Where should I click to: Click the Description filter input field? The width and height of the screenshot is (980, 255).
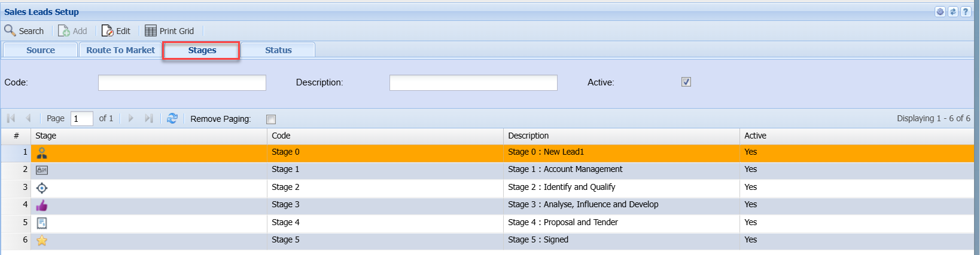(x=473, y=82)
